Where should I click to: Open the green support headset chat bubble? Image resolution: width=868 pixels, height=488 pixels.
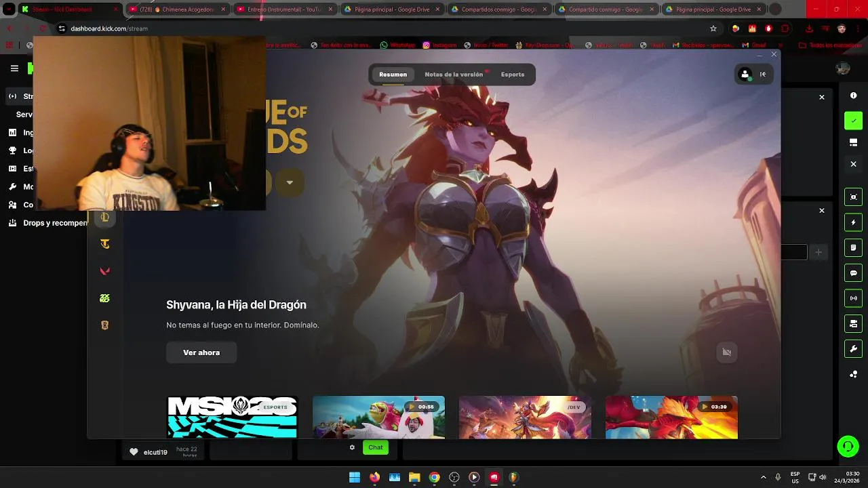[848, 446]
